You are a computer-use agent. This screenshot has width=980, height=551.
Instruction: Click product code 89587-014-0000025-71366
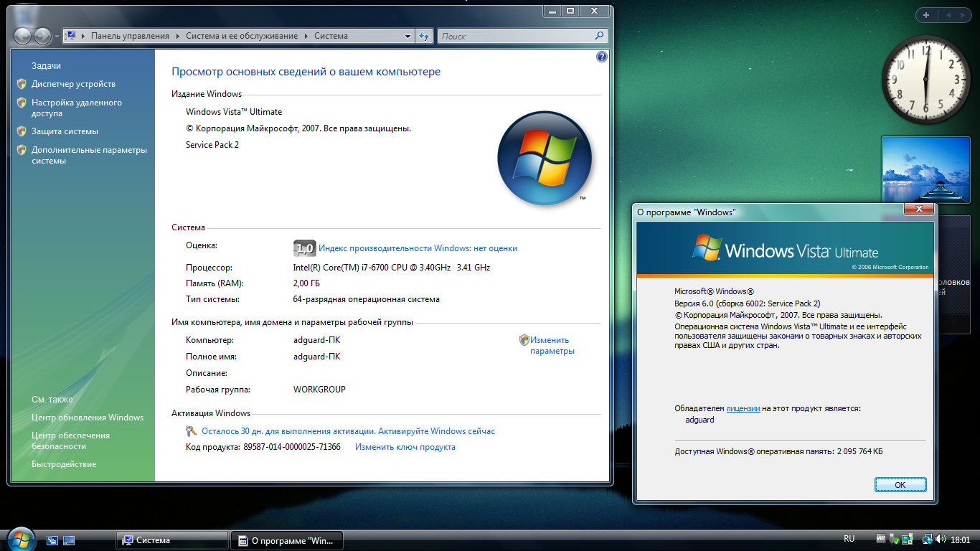pyautogui.click(x=292, y=447)
